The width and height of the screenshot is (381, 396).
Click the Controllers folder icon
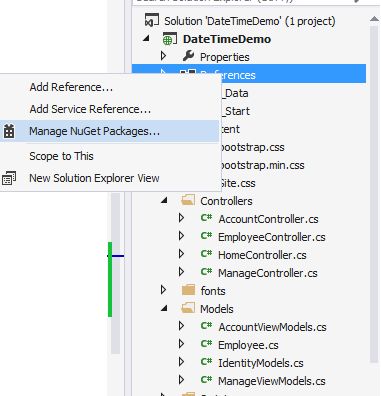(x=188, y=200)
